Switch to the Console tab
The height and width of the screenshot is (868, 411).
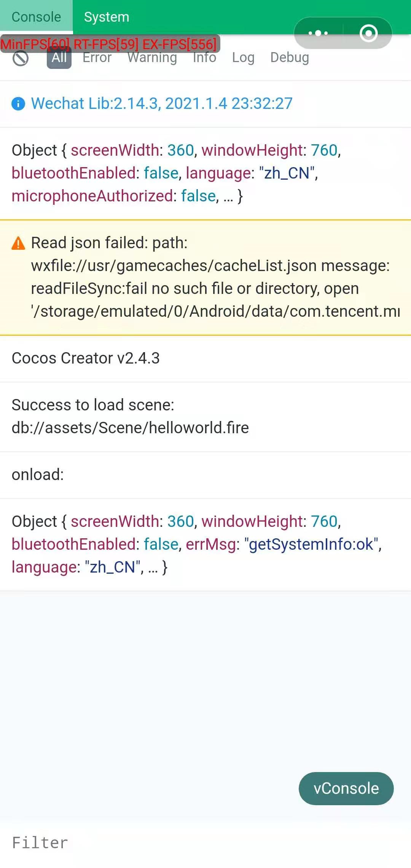point(36,17)
